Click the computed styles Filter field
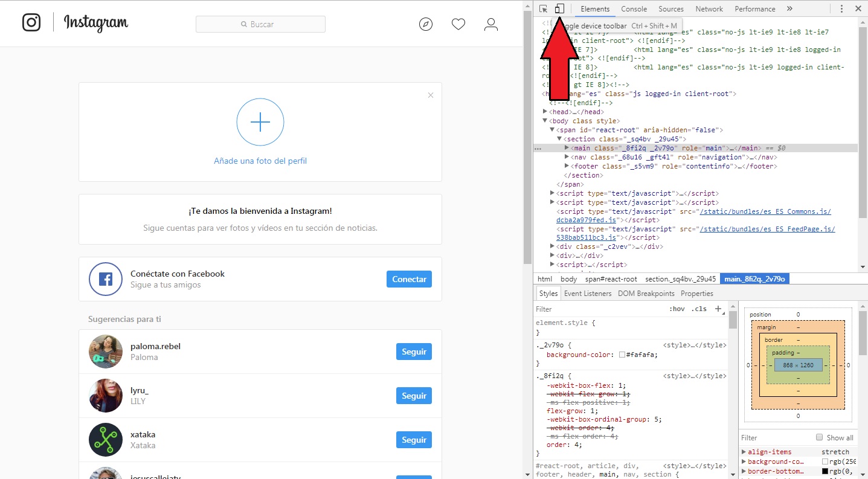 click(776, 438)
